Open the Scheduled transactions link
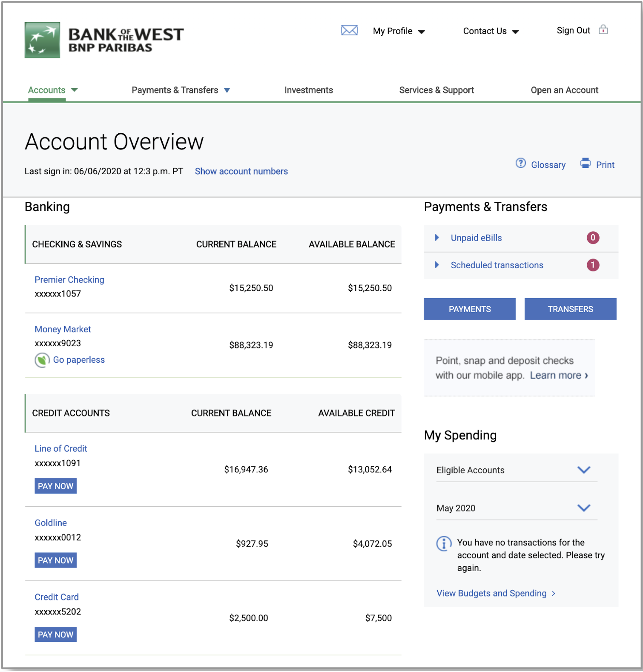Image resolution: width=643 pixels, height=672 pixels. coord(497,265)
